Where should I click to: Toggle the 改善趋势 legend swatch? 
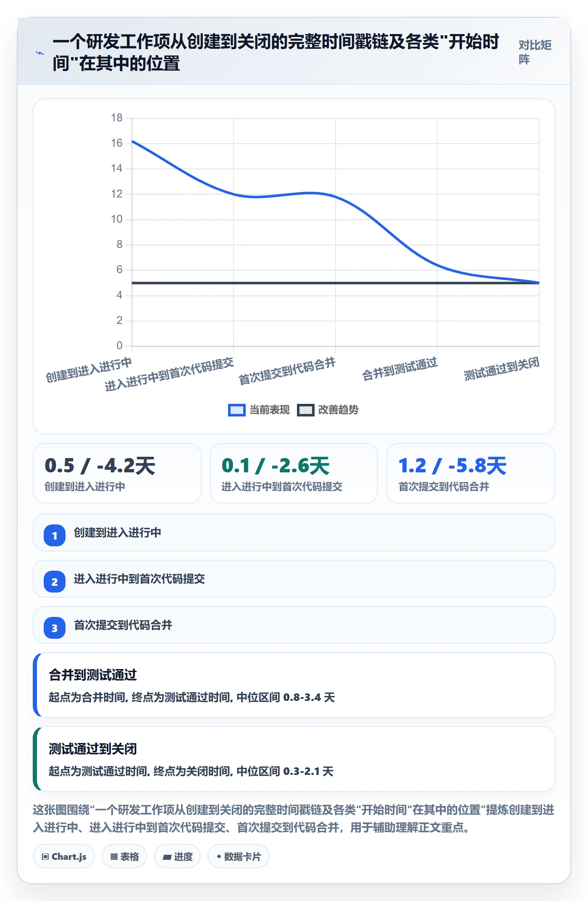click(x=305, y=410)
